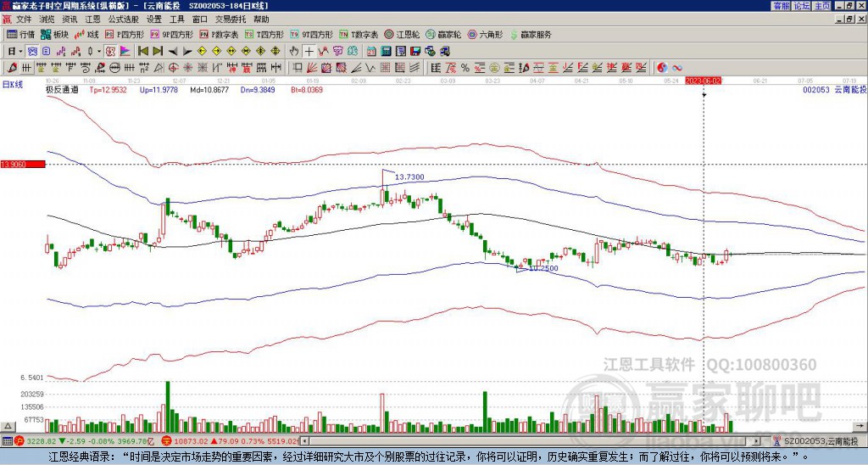
Task: Open the 江恩 menu
Action: pyautogui.click(x=93, y=20)
